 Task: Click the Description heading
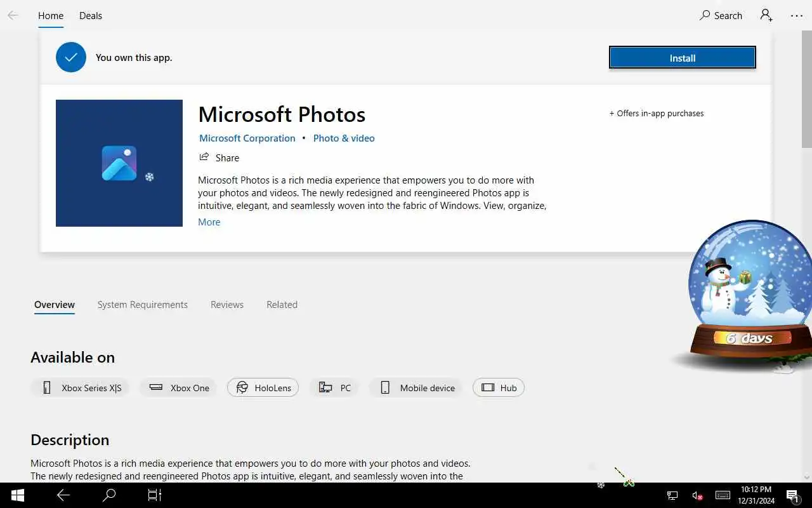[x=70, y=440]
